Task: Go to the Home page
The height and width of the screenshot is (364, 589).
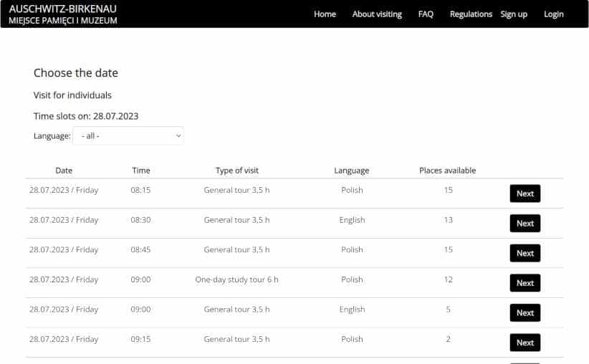Action: click(x=325, y=14)
